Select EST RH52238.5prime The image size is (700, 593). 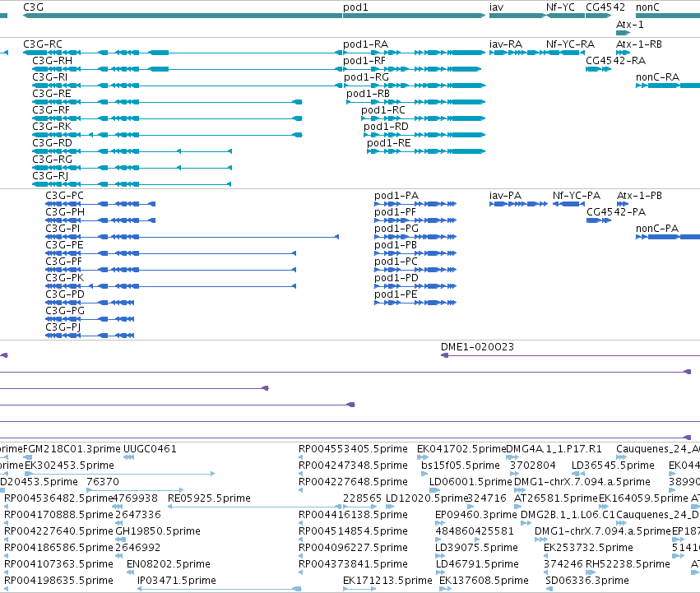point(628,564)
